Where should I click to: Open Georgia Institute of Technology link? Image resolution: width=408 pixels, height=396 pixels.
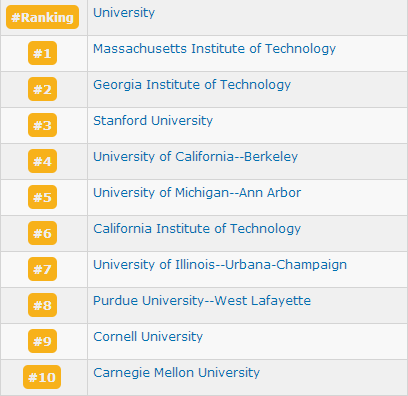click(192, 85)
